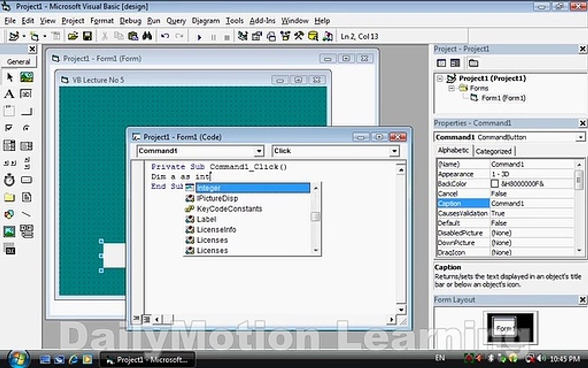Click the General tab in the toolbox
588x368 pixels.
coord(18,62)
